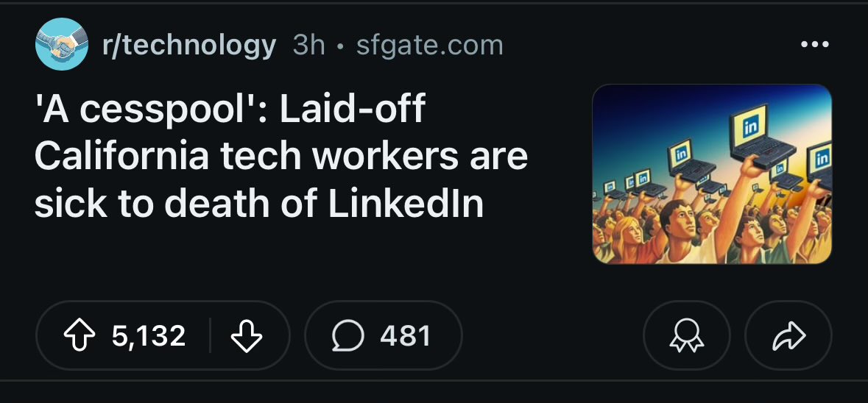868x403 pixels.
Task: Open the article thumbnail with raised laptops
Action: tap(711, 174)
